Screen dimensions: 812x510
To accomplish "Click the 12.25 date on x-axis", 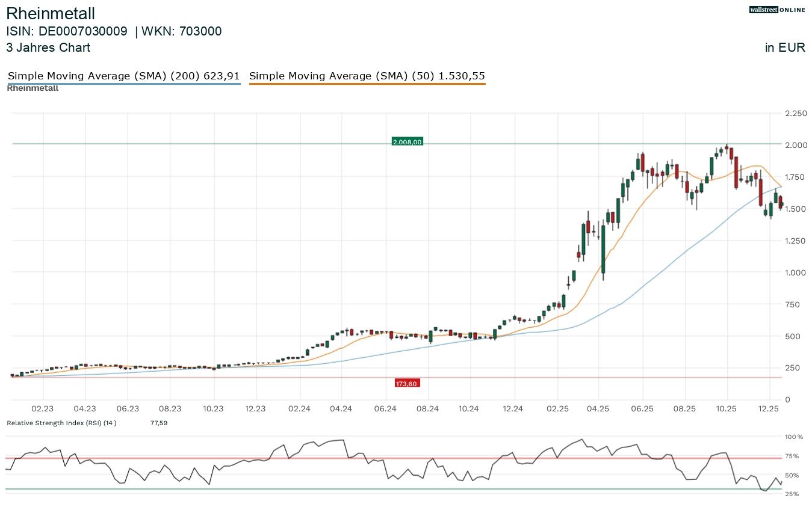I will point(769,408).
